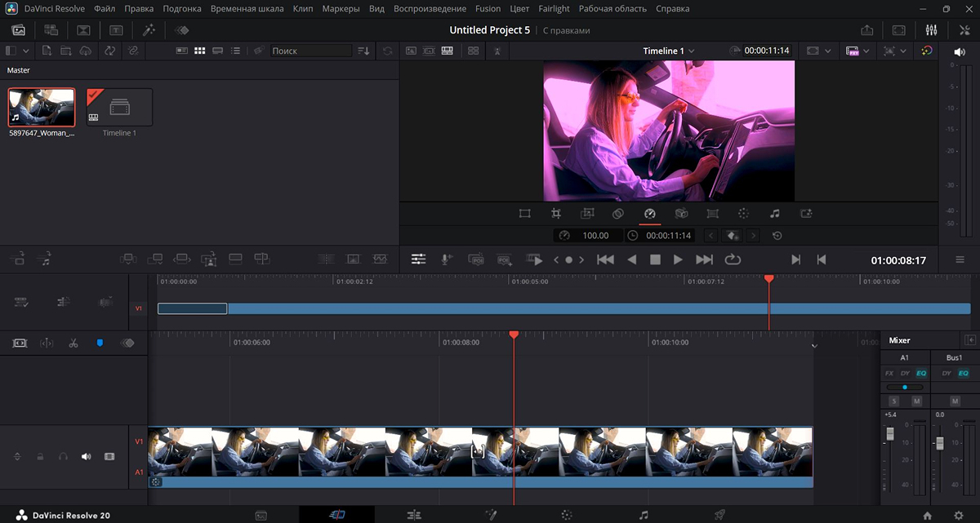Open the Fusion menu
The height and width of the screenshot is (523, 980).
tap(487, 9)
